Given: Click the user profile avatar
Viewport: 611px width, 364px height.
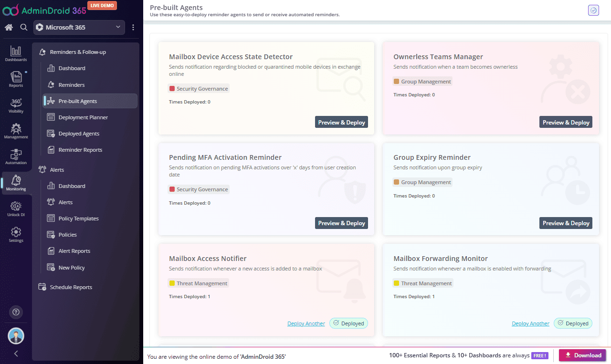Looking at the screenshot, I should pyautogui.click(x=16, y=336).
